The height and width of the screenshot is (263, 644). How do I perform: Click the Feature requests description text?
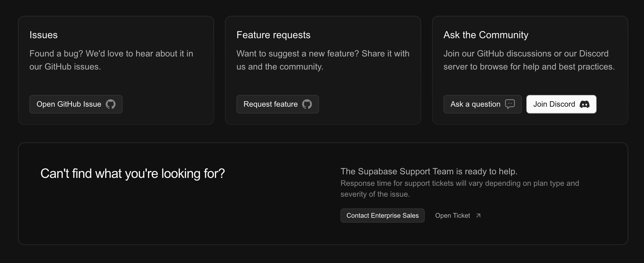coord(323,60)
